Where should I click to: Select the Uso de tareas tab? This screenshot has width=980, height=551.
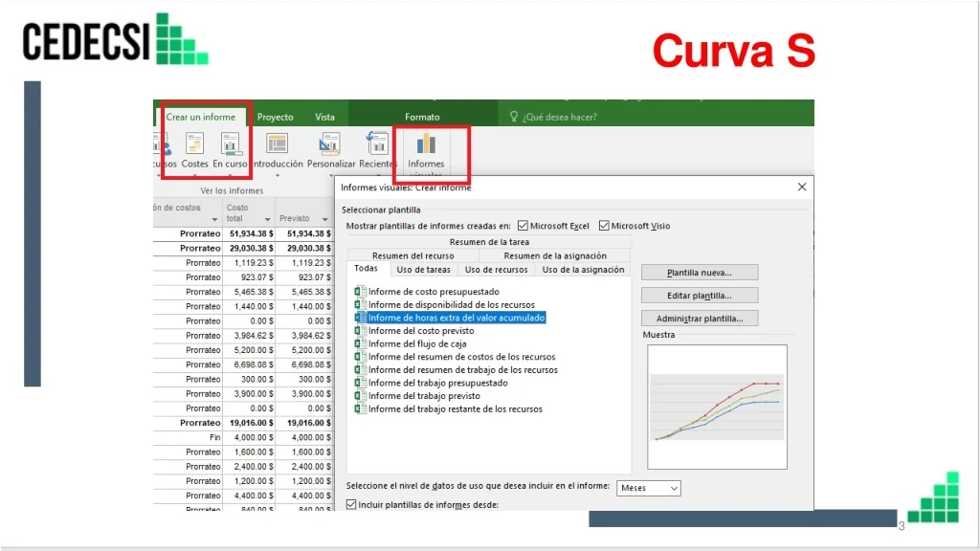(x=423, y=269)
